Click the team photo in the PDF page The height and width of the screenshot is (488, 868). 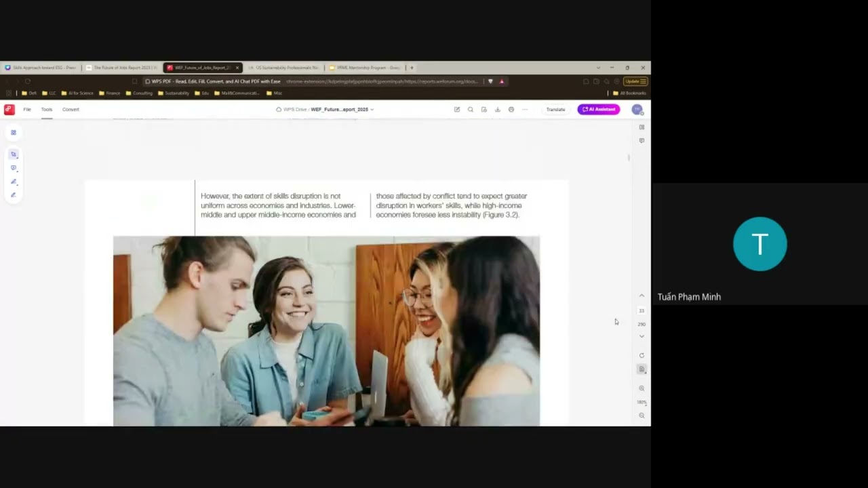point(326,331)
